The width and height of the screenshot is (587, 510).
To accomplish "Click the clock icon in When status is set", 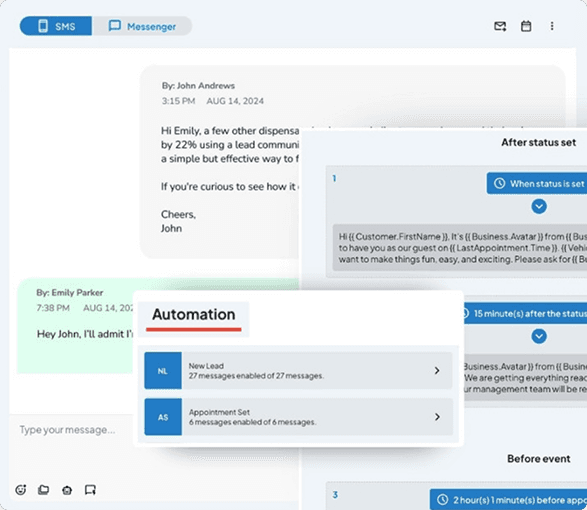I will point(499,183).
